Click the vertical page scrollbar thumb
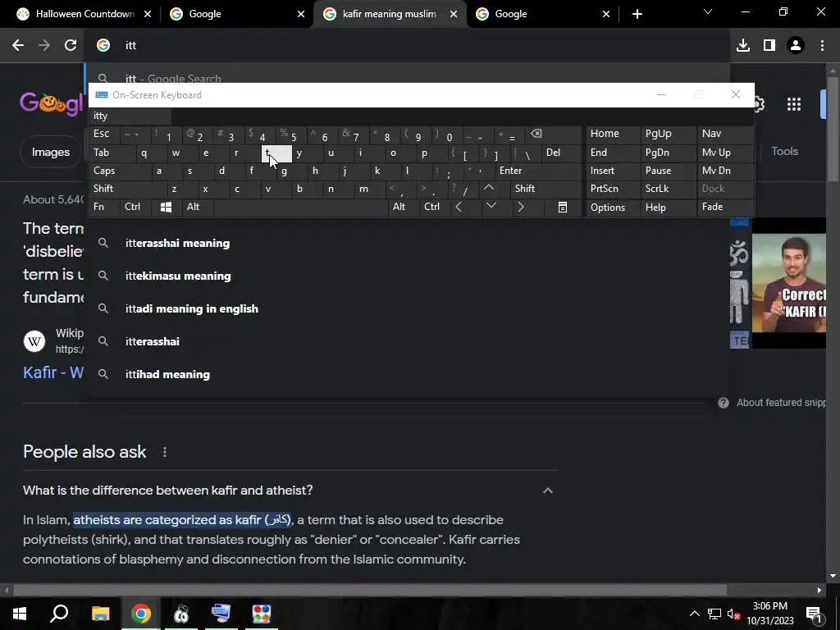Image resolution: width=840 pixels, height=630 pixels. point(833,129)
